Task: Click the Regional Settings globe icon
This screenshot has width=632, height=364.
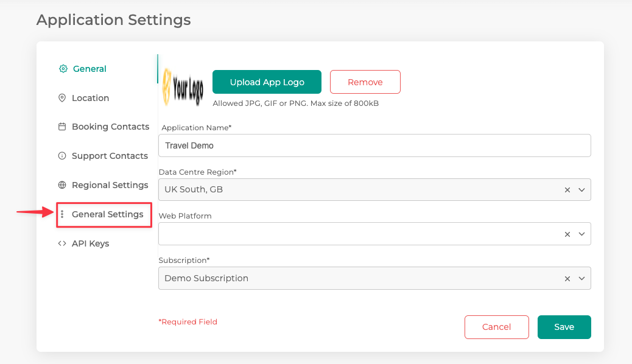Action: 61,185
